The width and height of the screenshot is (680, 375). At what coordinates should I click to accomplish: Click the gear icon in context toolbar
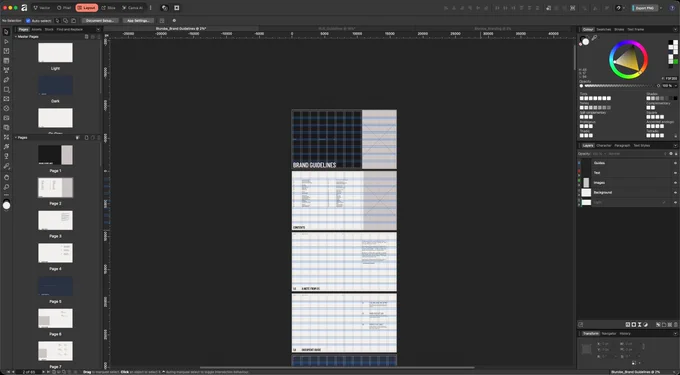[174, 20]
